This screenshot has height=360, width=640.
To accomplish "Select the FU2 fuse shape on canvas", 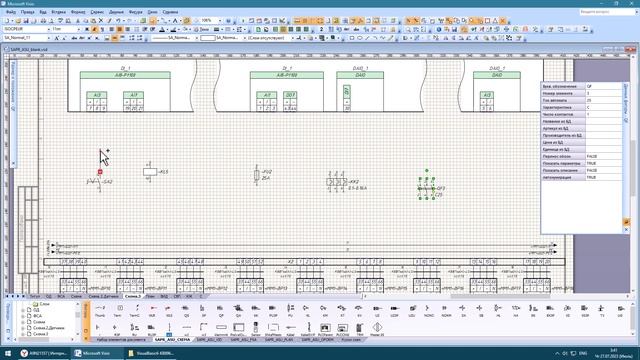I will [x=257, y=175].
